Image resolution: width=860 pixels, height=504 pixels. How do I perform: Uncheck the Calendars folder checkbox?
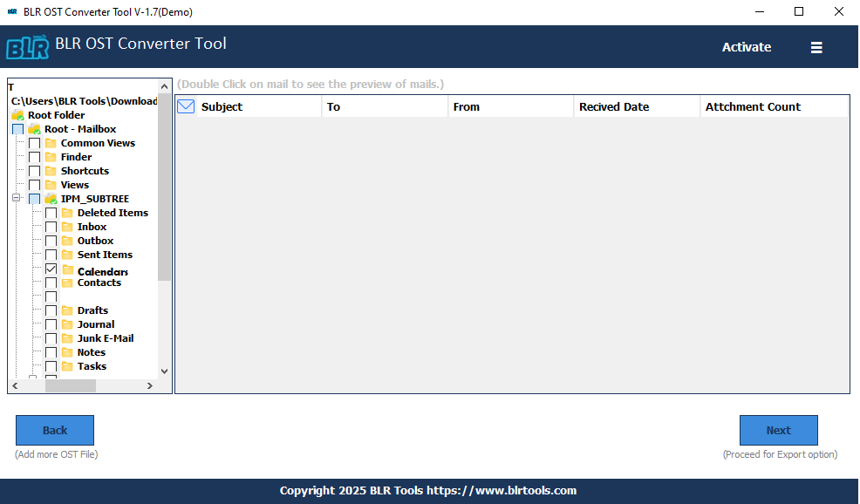[x=51, y=270]
